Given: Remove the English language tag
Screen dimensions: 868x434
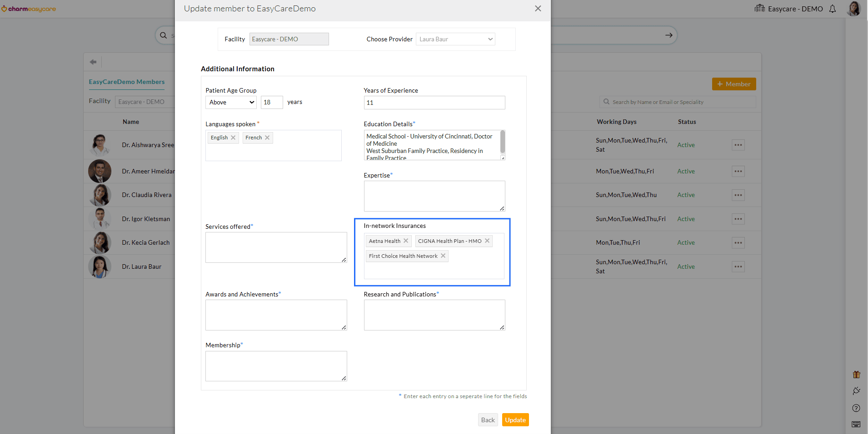Looking at the screenshot, I should tap(233, 138).
